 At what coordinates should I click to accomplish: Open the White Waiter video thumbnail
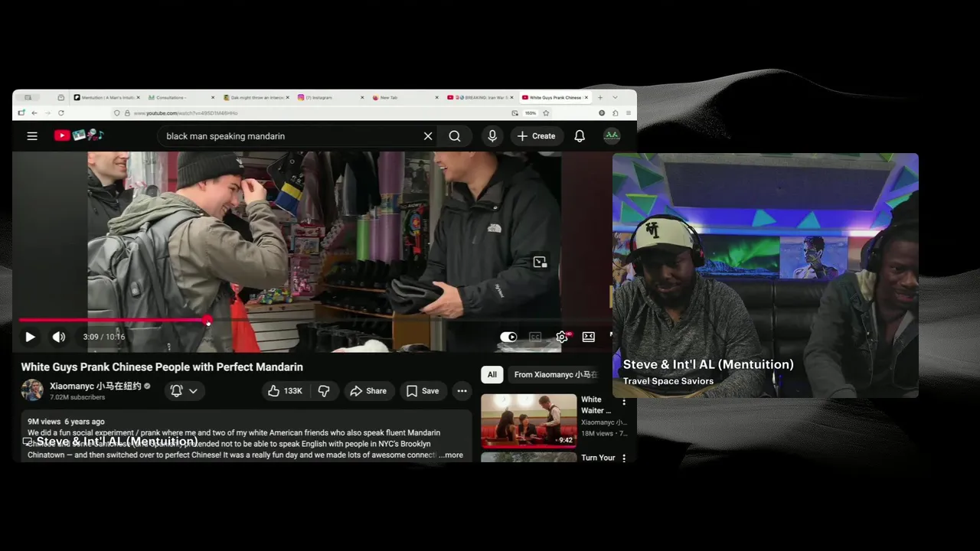(528, 421)
